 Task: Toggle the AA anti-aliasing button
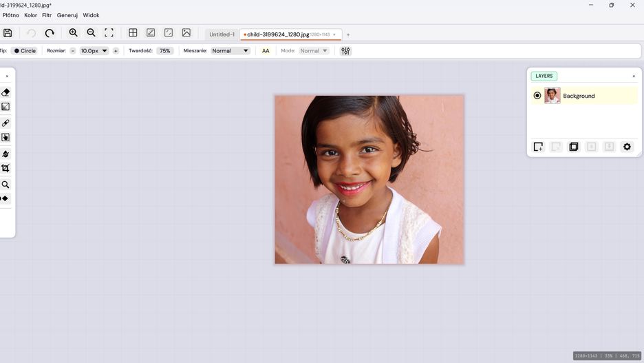(266, 51)
